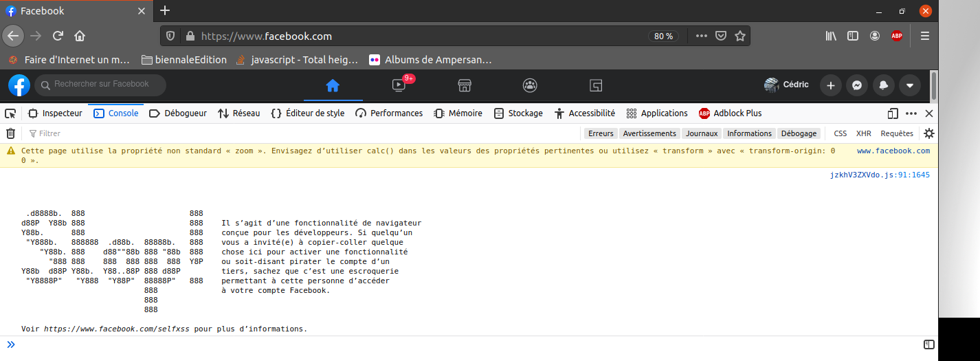
Task: Open Facebook notifications bell
Action: click(884, 85)
